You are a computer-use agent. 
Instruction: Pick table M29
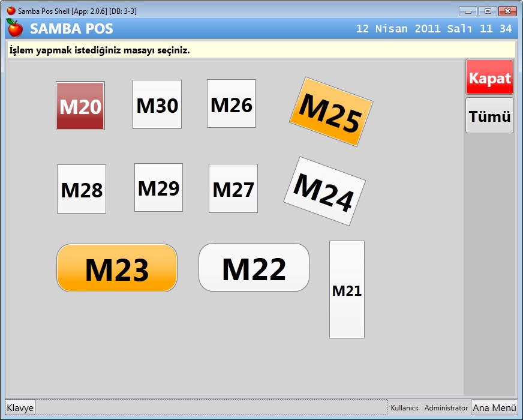(x=158, y=188)
